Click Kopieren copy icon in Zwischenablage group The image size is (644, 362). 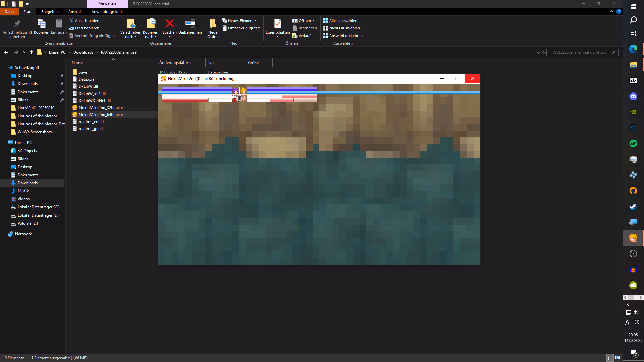(x=42, y=24)
